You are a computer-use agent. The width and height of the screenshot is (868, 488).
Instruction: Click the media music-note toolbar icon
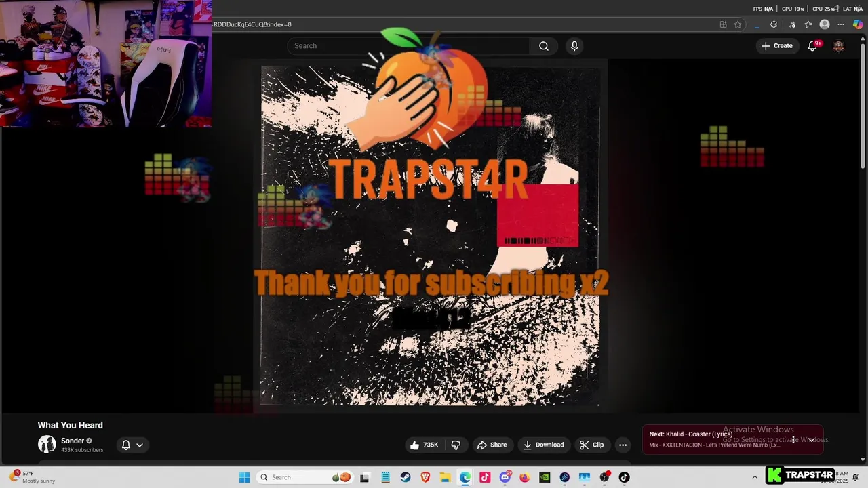tap(792, 24)
